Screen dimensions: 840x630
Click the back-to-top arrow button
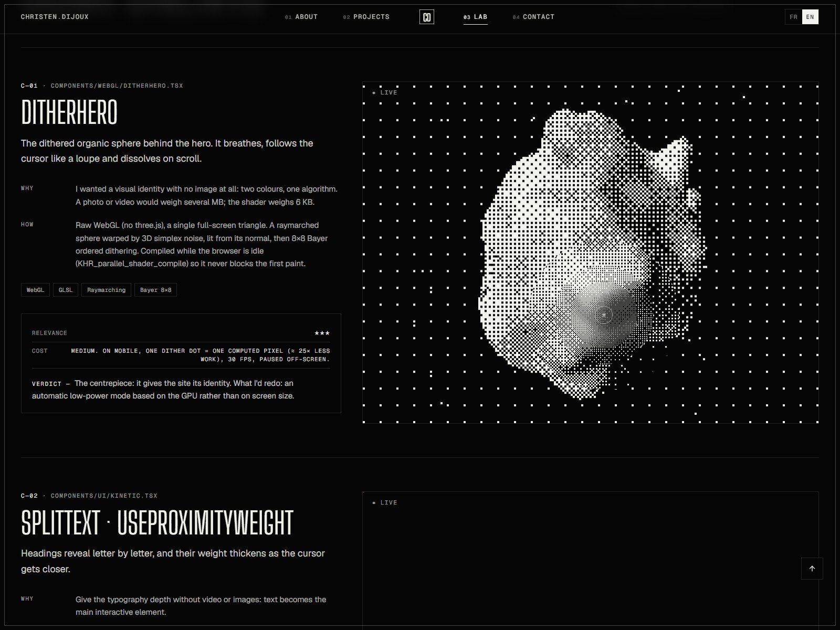point(812,569)
